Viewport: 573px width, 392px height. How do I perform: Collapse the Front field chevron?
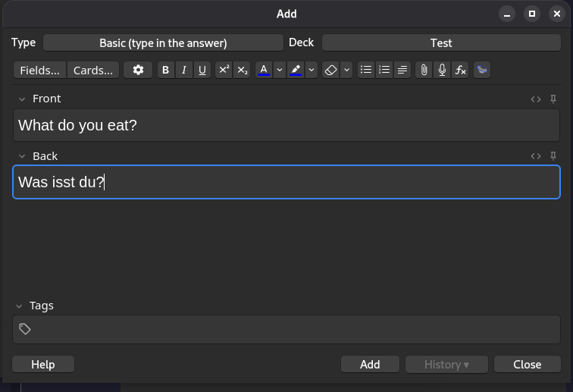22,99
